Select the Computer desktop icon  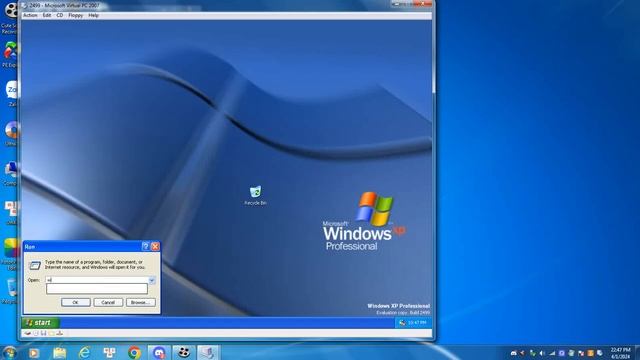[x=10, y=173]
